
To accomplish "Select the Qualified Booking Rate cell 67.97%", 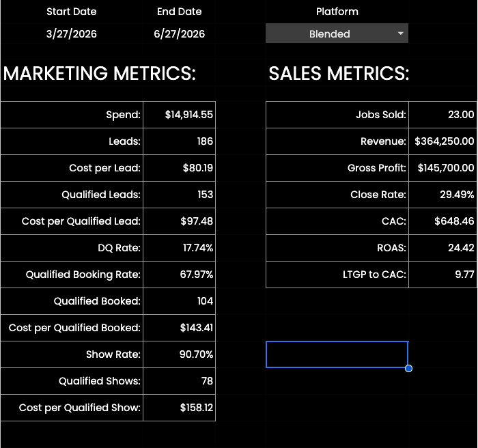I will [179, 275].
